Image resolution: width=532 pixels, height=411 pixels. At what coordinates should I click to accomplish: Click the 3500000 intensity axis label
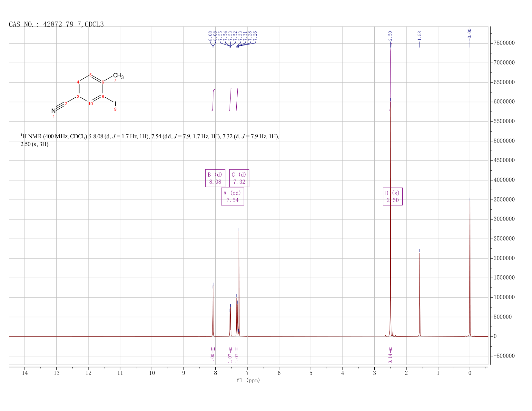click(504, 200)
